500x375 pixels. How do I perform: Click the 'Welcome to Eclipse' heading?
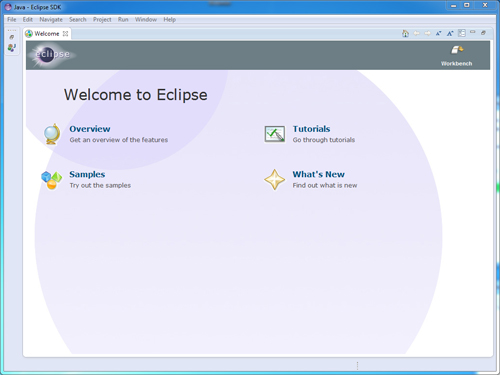(x=136, y=95)
